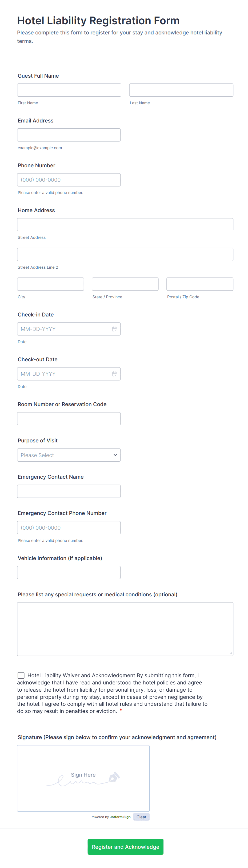Focus the First Name field
The height and width of the screenshot is (868, 248).
pos(69,90)
